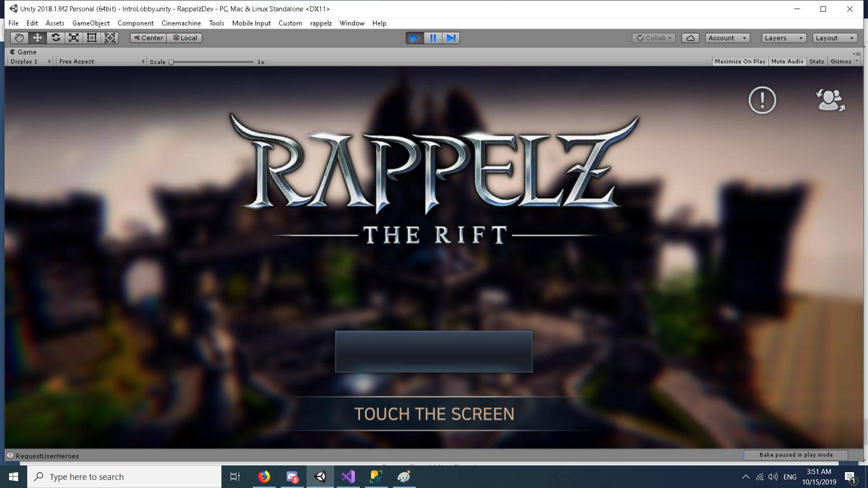Viewport: 868px width, 488px height.
Task: Open the Collab dropdown
Action: point(654,38)
